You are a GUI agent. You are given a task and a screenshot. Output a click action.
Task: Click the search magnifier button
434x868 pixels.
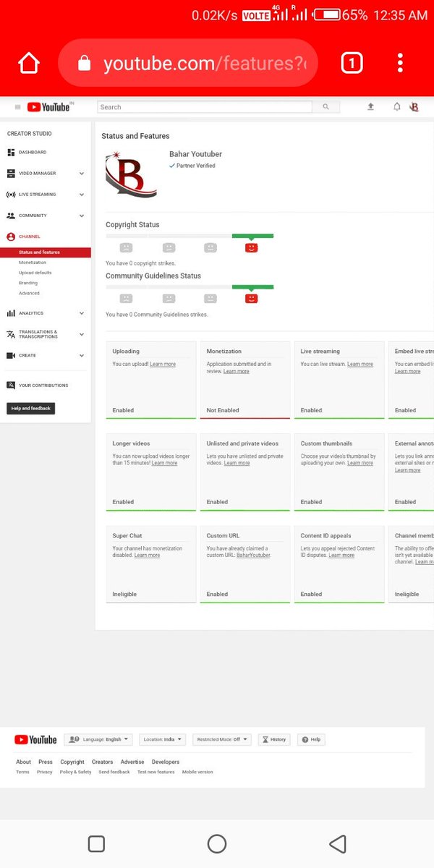point(326,107)
